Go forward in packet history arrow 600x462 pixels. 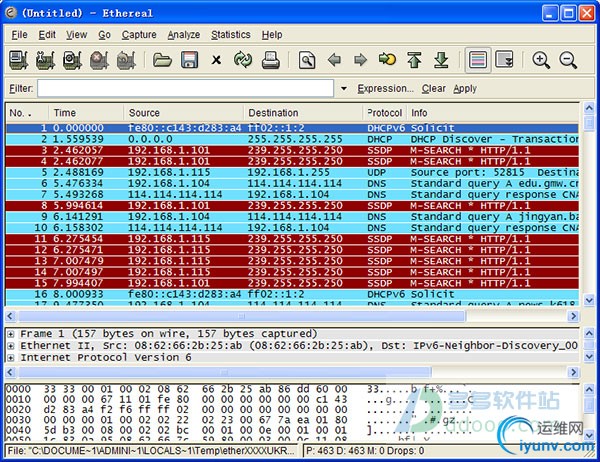coord(360,60)
